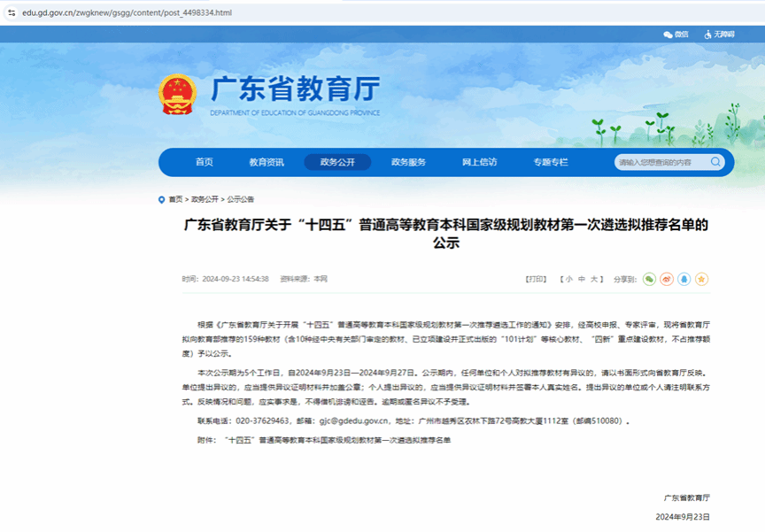Click the breadcrumb location pin icon
This screenshot has height=532, width=765.
click(x=161, y=199)
